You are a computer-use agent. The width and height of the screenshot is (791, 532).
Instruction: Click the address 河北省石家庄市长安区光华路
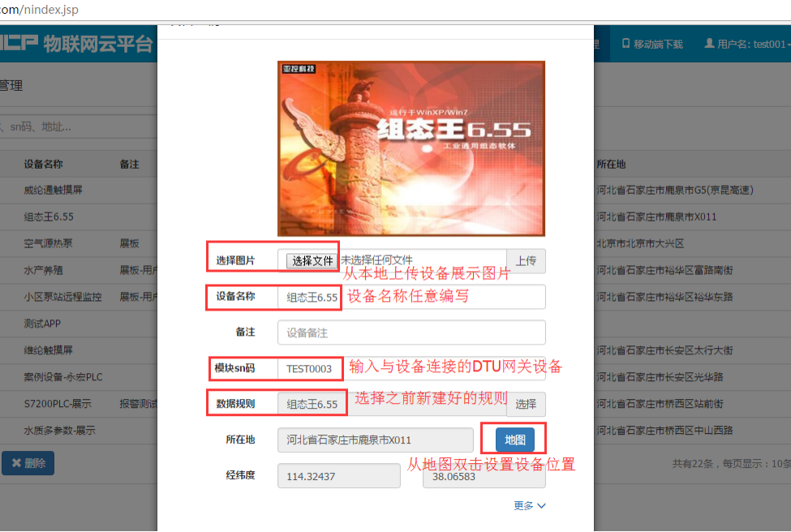660,377
